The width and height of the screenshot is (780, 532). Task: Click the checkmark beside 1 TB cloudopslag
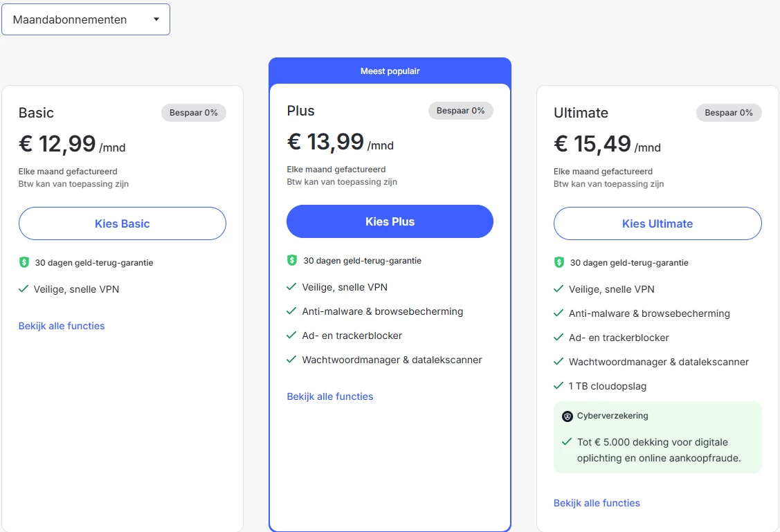559,386
